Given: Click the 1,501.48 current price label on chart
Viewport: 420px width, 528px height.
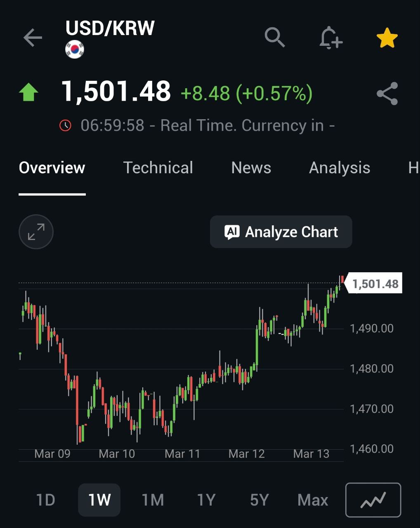Looking at the screenshot, I should coord(375,284).
